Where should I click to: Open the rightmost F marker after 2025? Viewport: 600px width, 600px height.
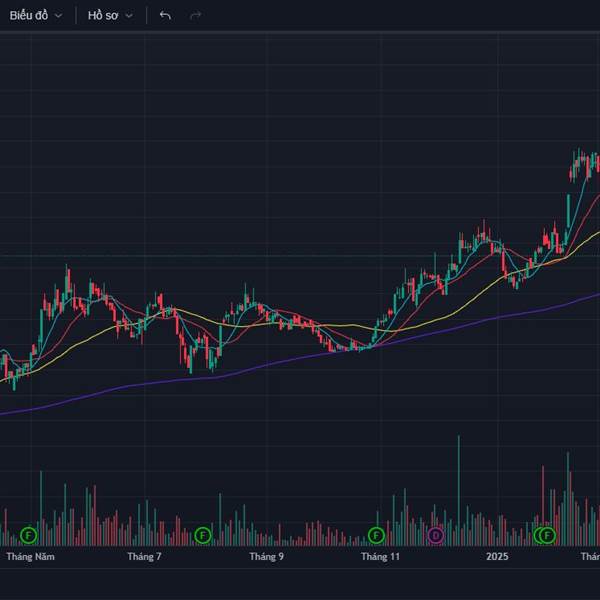click(x=548, y=535)
